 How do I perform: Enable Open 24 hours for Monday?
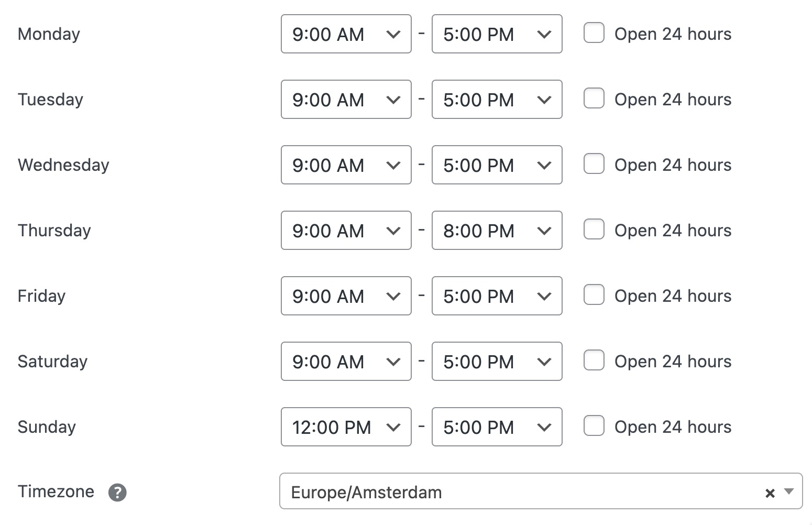point(594,33)
